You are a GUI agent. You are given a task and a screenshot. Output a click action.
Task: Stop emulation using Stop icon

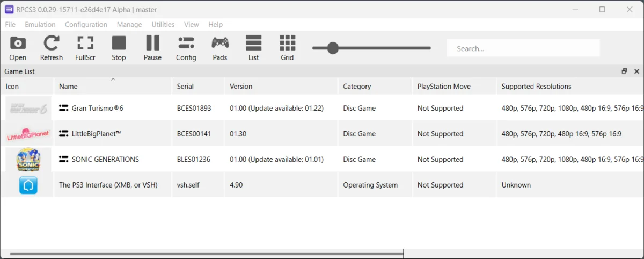[x=119, y=48]
